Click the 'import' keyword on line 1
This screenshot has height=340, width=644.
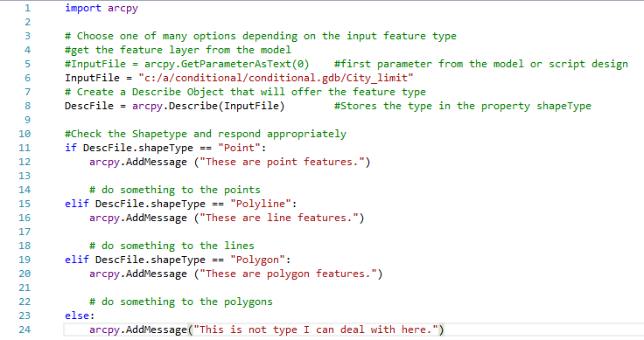[x=83, y=8]
